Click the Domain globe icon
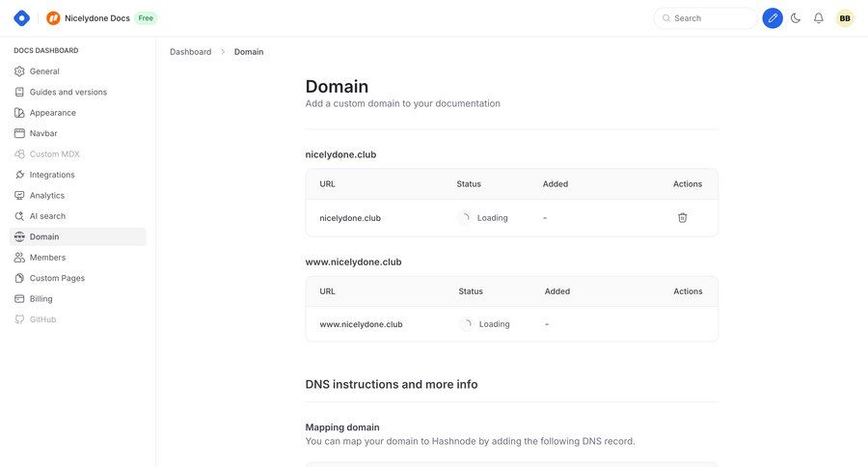Image resolution: width=868 pixels, height=467 pixels. [19, 236]
